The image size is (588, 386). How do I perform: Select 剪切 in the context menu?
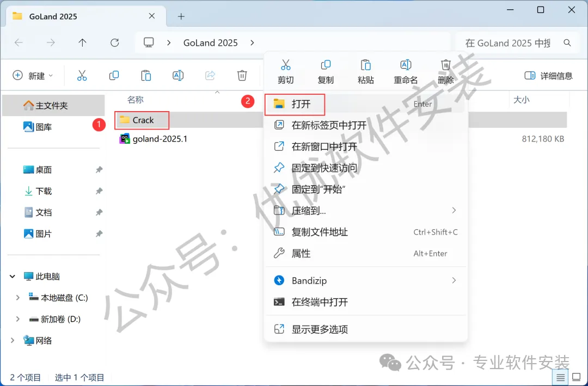point(286,71)
